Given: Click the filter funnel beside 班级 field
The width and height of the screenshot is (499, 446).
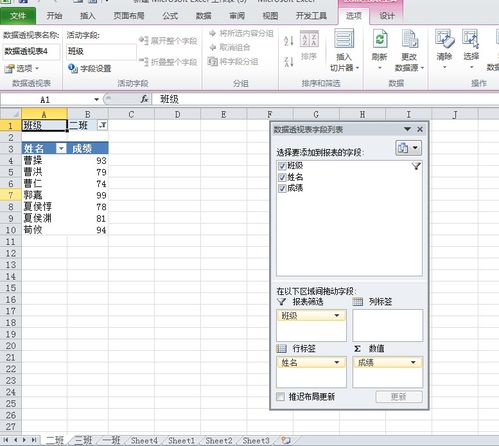Looking at the screenshot, I should coord(416,166).
